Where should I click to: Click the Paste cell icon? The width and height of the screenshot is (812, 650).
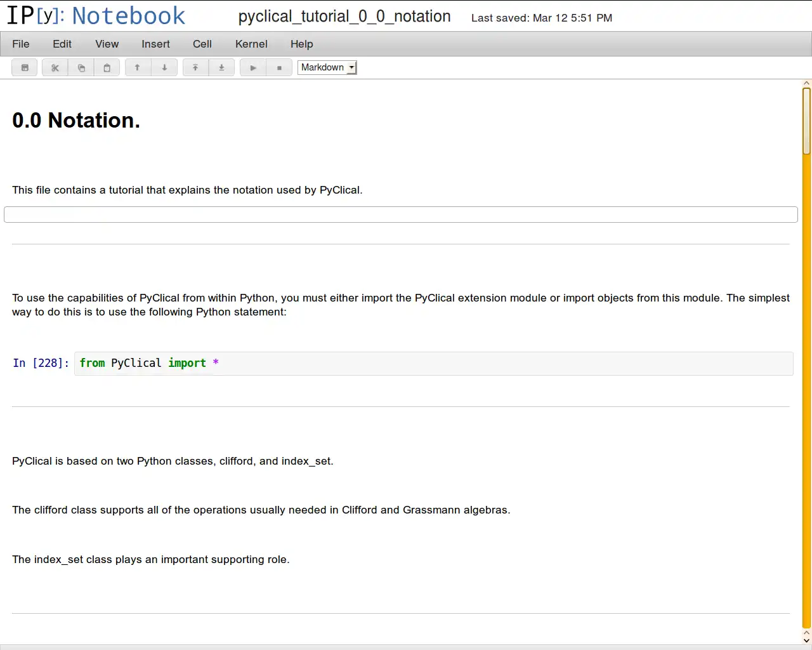pos(107,67)
